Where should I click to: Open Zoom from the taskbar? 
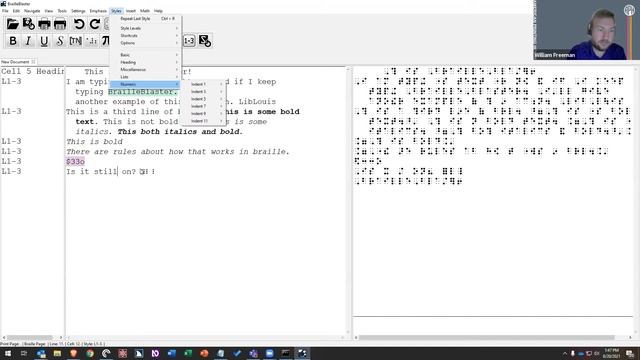pos(269,353)
